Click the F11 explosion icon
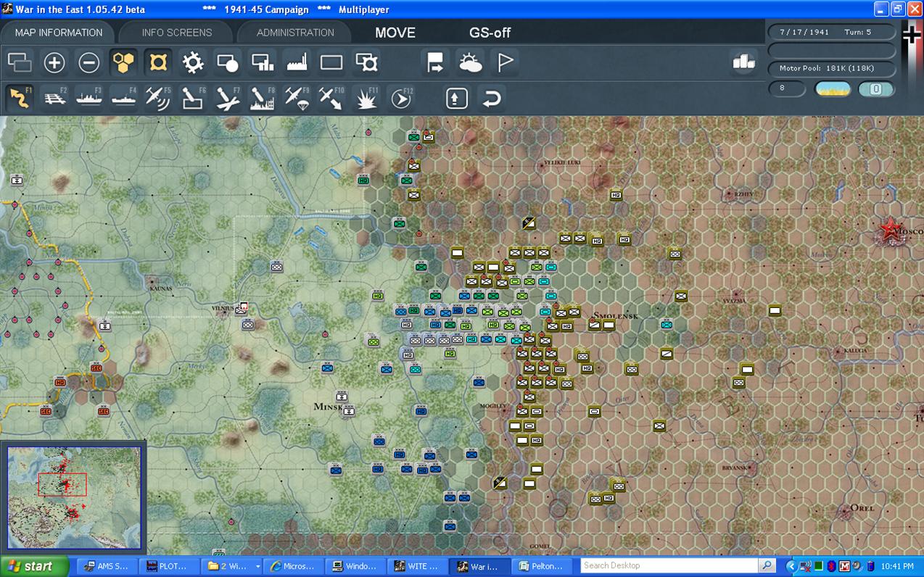924x577 pixels. point(367,98)
